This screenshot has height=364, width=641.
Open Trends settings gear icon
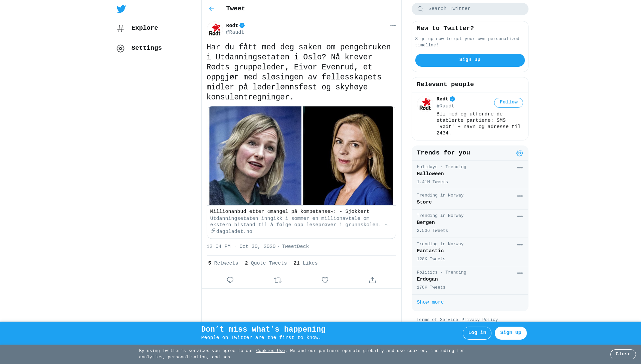(519, 153)
